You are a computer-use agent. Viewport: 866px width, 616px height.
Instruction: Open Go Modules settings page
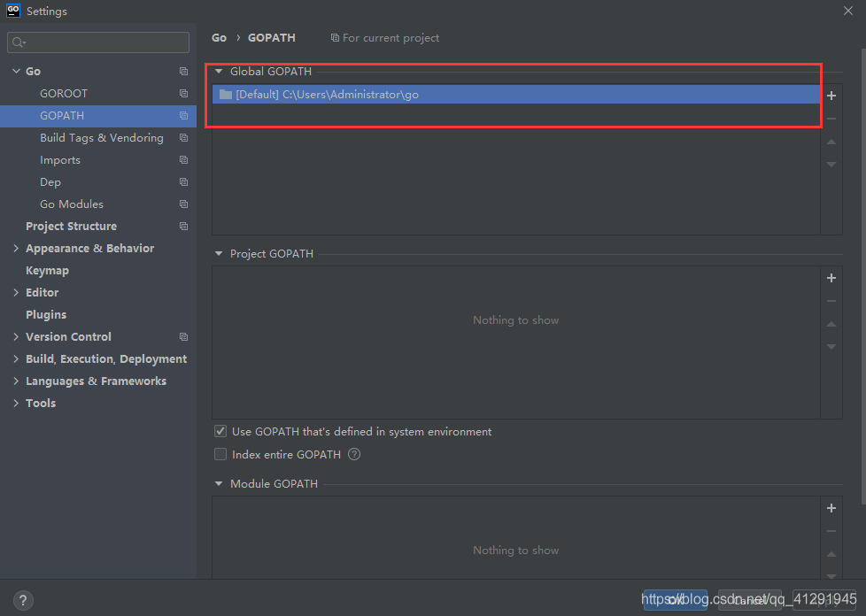pos(72,204)
